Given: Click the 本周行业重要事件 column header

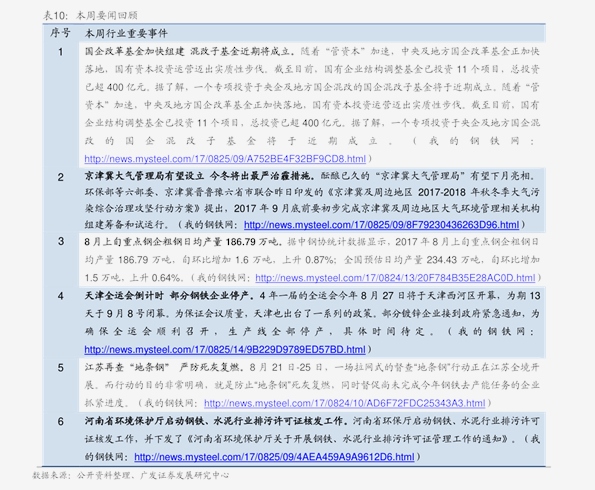Looking at the screenshot, I should (126, 33).
